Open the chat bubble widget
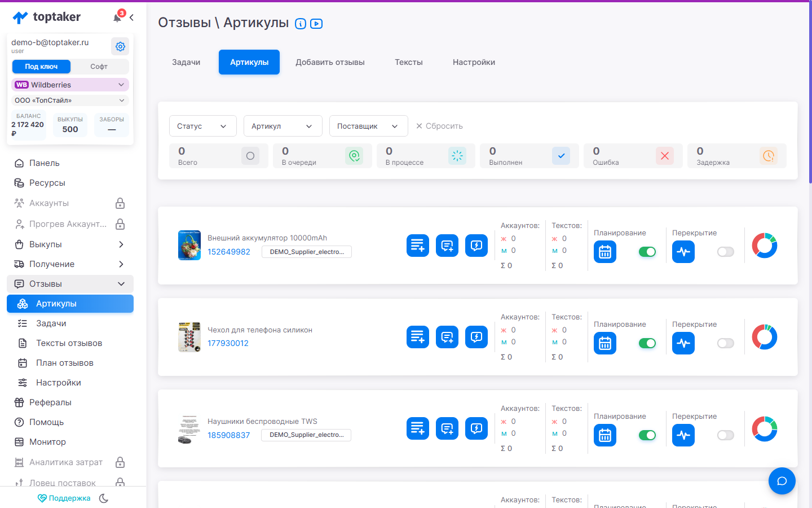Image resolution: width=812 pixels, height=508 pixels. pos(782,481)
